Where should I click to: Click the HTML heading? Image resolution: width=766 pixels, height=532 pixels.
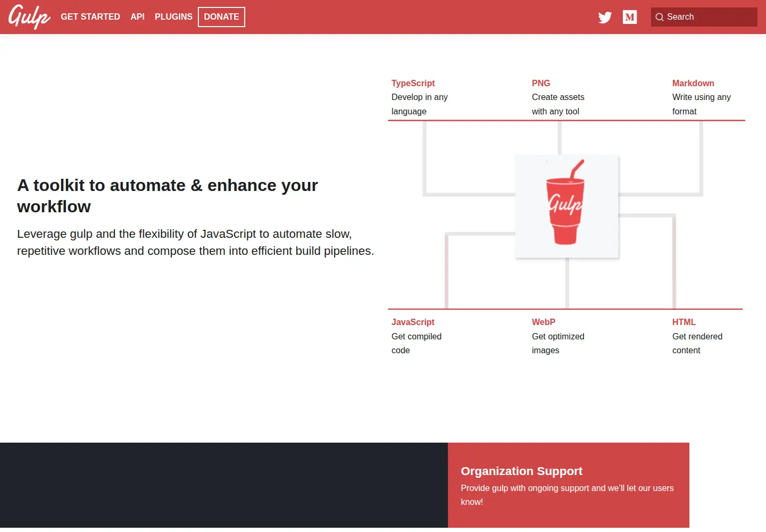pyautogui.click(x=684, y=322)
